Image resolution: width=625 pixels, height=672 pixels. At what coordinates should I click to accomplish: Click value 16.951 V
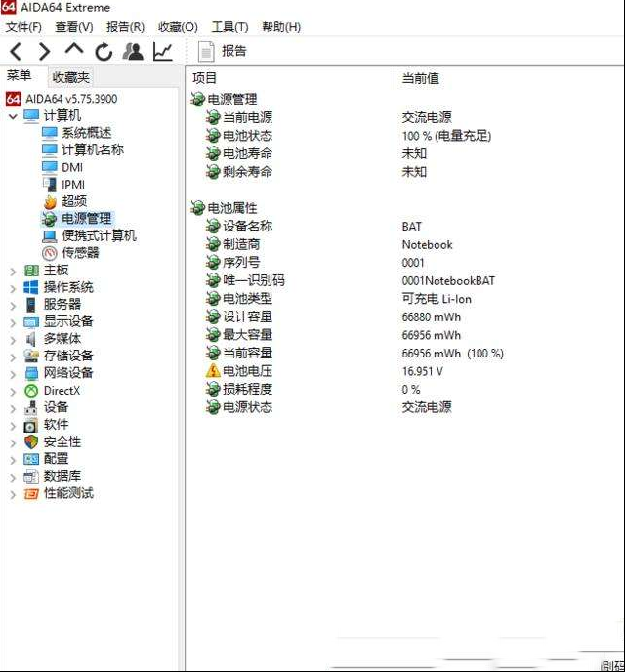tap(423, 371)
